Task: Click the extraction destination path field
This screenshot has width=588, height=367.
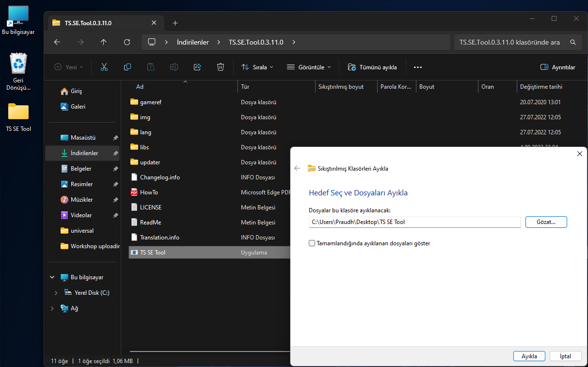Action: point(414,222)
